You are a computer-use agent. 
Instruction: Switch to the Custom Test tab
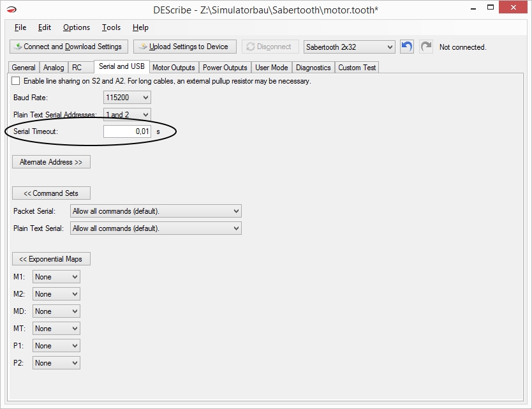[x=357, y=68]
